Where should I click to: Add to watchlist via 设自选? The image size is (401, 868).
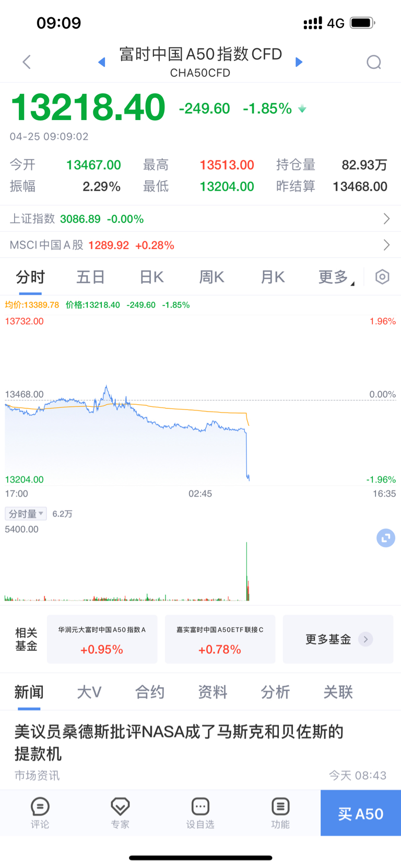[200, 813]
